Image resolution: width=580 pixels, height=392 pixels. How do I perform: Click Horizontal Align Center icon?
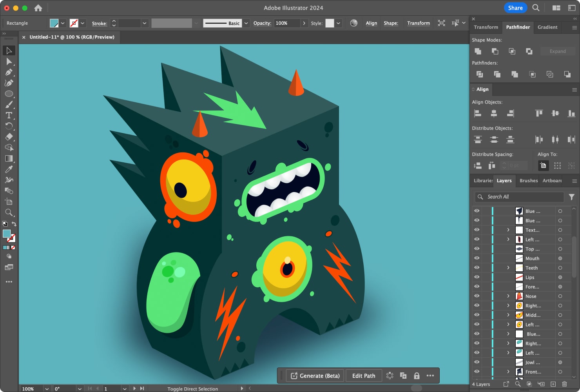click(x=494, y=113)
